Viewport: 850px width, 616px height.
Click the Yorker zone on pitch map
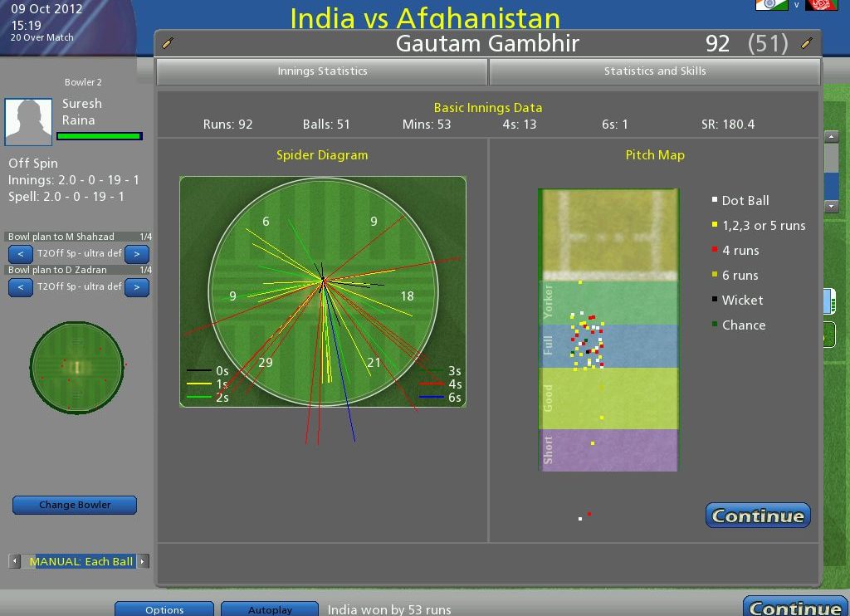(609, 302)
